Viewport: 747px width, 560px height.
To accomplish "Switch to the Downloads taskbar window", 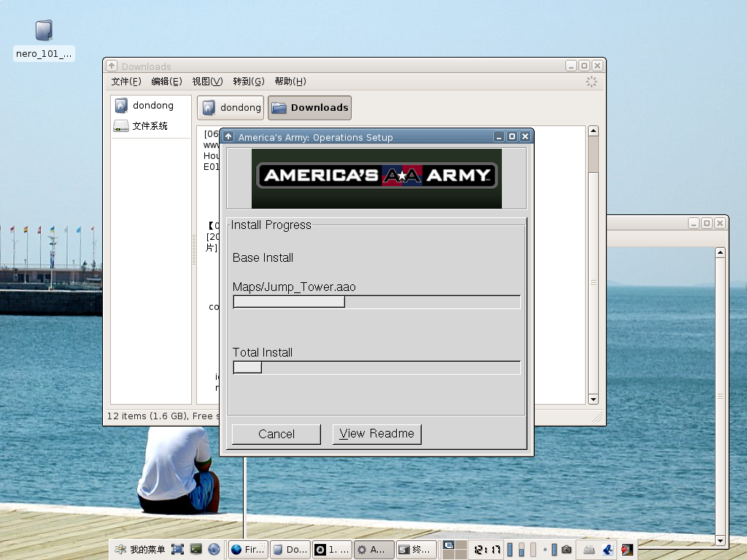I will tap(290, 550).
